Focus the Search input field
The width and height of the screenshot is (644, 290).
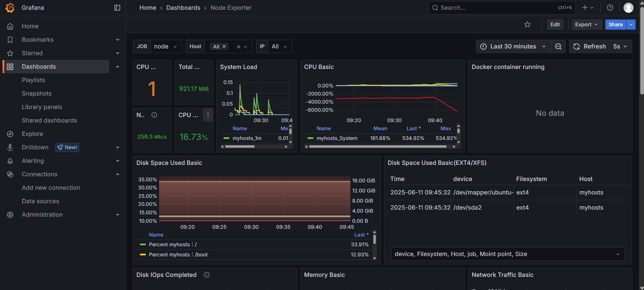click(x=502, y=8)
